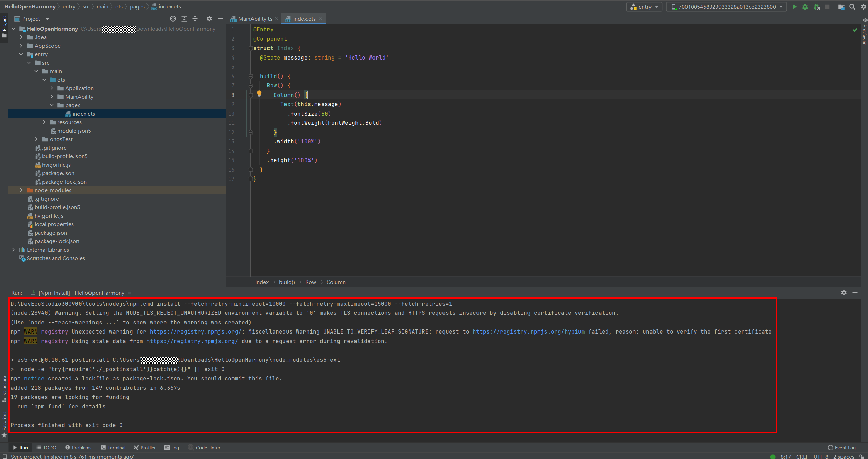This screenshot has height=459, width=868.
Task: Expand the External Libraries section
Action: click(x=13, y=249)
